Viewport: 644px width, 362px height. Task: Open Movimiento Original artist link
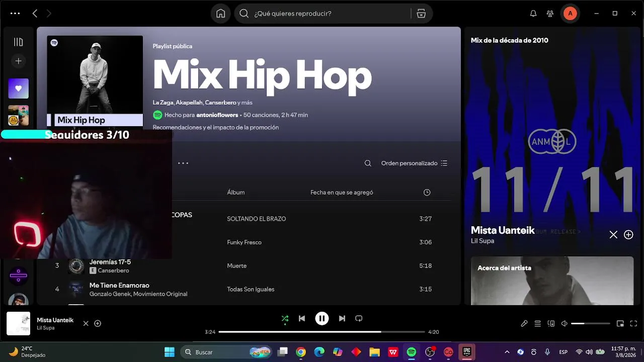[160, 294]
